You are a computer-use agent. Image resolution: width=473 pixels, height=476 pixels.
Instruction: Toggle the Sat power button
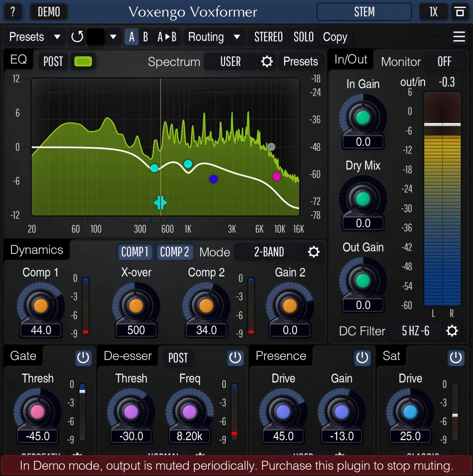(x=456, y=358)
